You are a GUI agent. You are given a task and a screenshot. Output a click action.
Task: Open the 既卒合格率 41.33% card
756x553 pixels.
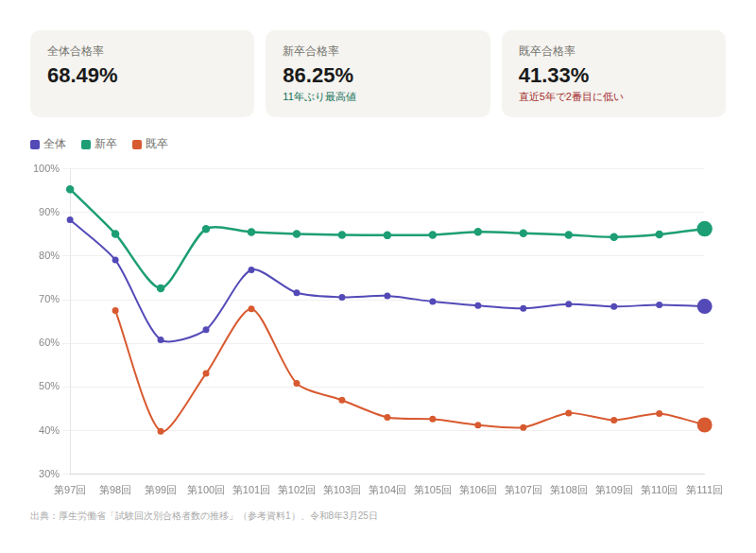pos(613,74)
